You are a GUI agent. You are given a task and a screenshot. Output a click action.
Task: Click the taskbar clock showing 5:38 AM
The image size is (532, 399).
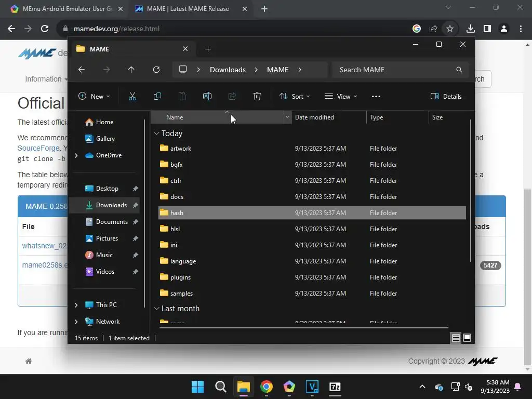495,387
